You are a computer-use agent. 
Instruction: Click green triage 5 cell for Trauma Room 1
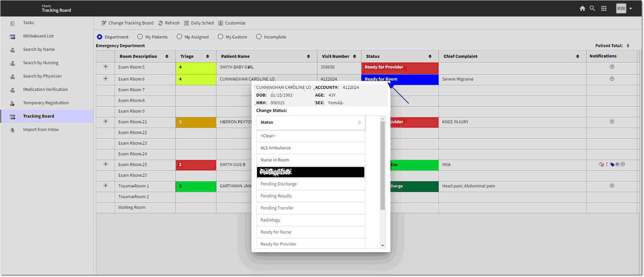pos(196,186)
